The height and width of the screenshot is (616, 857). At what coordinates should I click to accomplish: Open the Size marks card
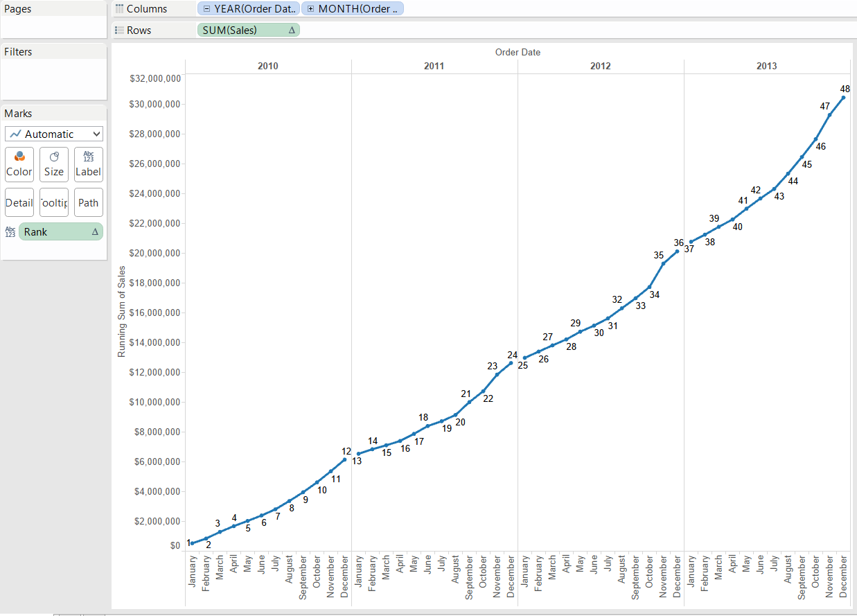(x=53, y=164)
